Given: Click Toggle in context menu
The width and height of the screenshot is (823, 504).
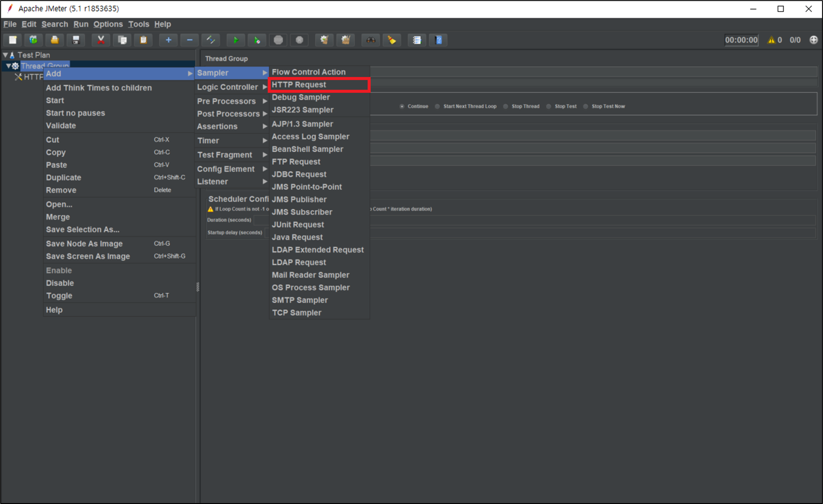Looking at the screenshot, I should 119,296.
